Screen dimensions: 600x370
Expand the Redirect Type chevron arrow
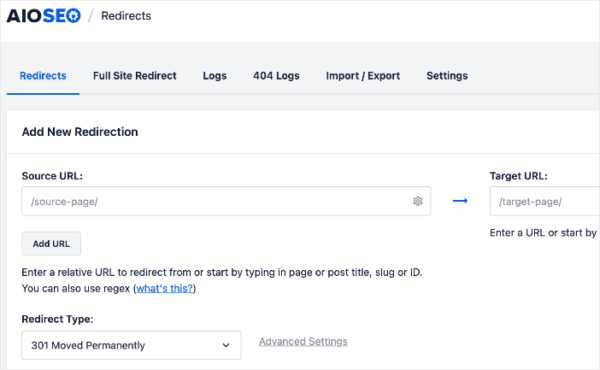point(226,345)
